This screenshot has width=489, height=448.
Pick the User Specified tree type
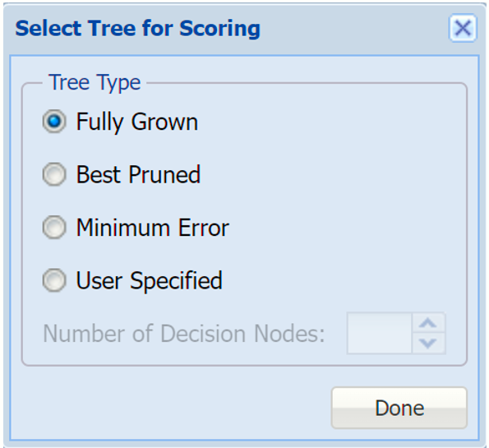coord(54,280)
